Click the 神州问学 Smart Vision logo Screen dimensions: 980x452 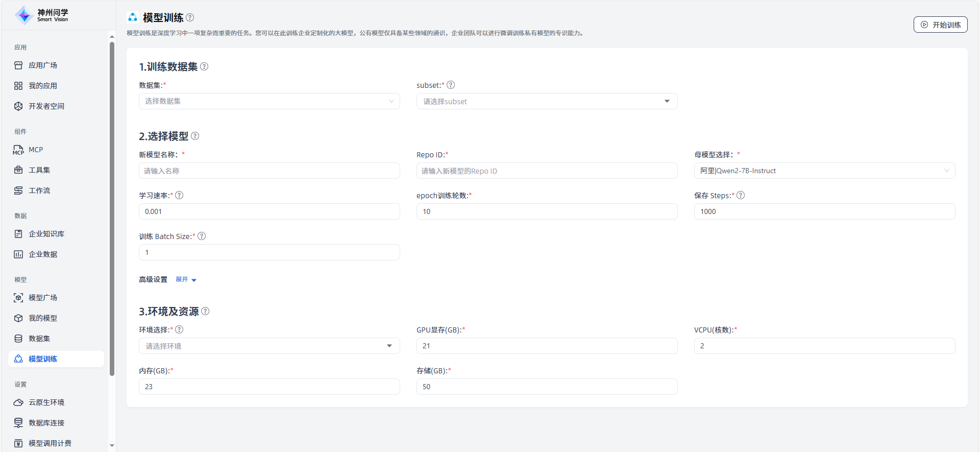click(x=41, y=15)
